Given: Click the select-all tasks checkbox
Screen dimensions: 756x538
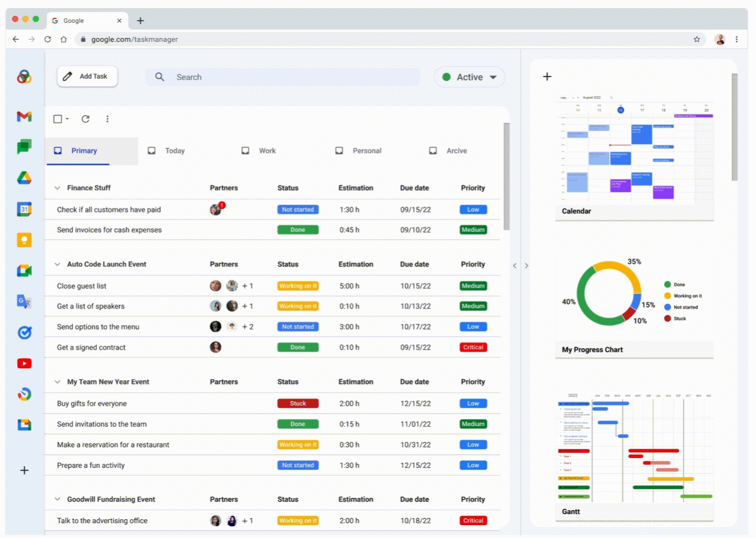Looking at the screenshot, I should (x=57, y=119).
